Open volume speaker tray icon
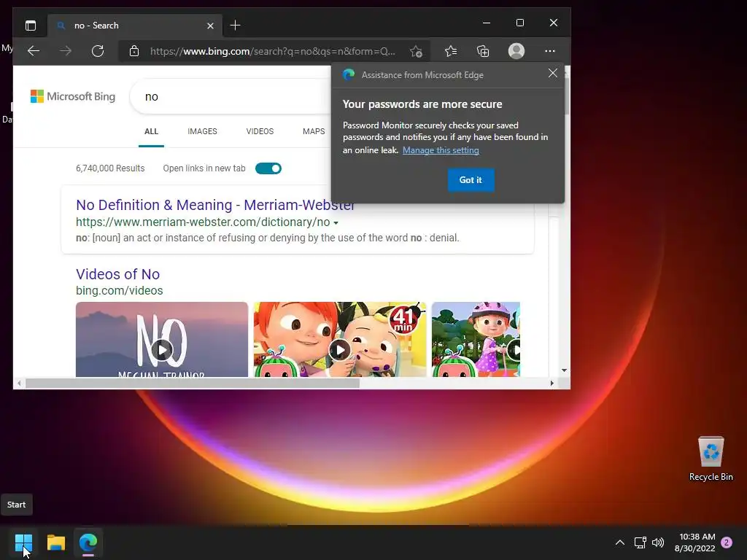 click(x=658, y=542)
